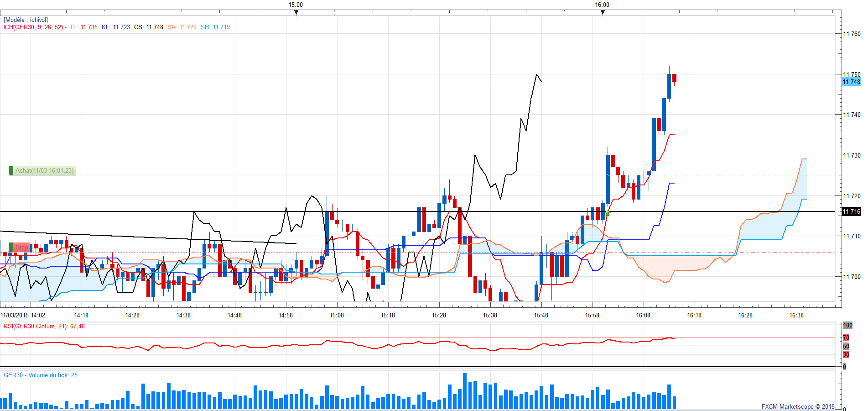Click the CS: 11 748 Chikou value

[x=149, y=27]
